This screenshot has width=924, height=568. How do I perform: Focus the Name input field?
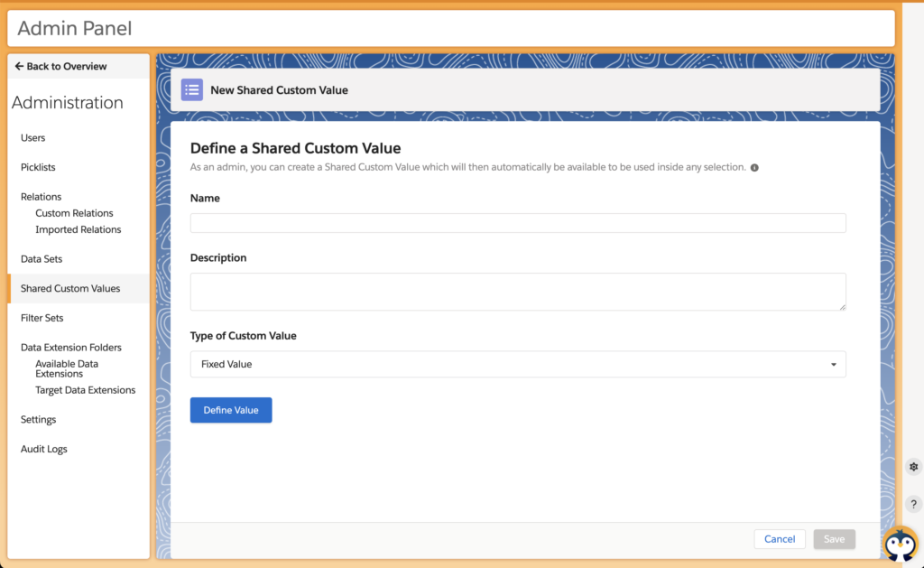517,223
